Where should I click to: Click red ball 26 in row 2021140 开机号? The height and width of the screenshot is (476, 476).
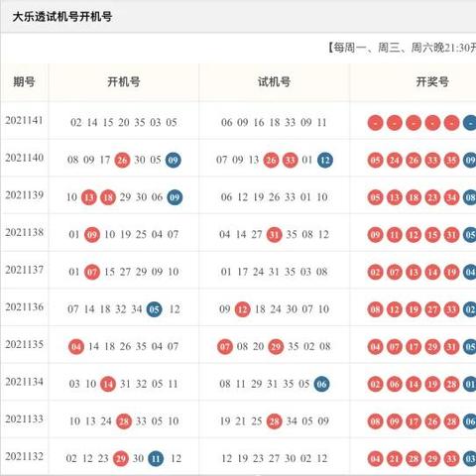click(x=122, y=160)
